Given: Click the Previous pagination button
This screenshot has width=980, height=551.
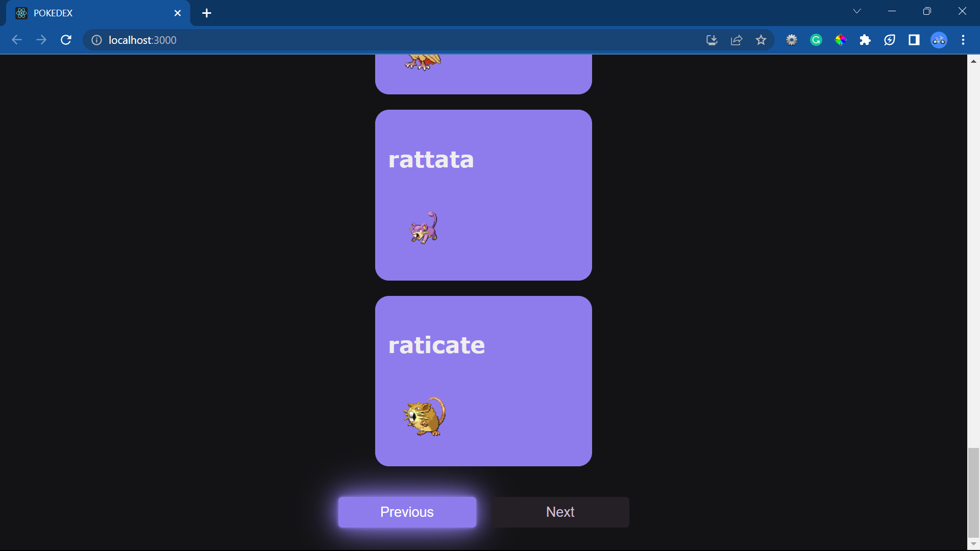Looking at the screenshot, I should (x=407, y=512).
